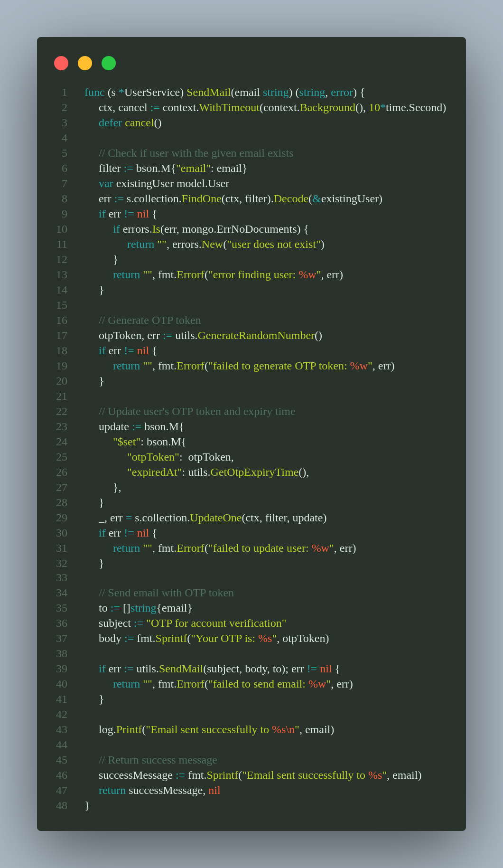Screen dimensions: 503x868
Task: Click the GetOtpExpiryTime call
Action: pyautogui.click(x=254, y=472)
